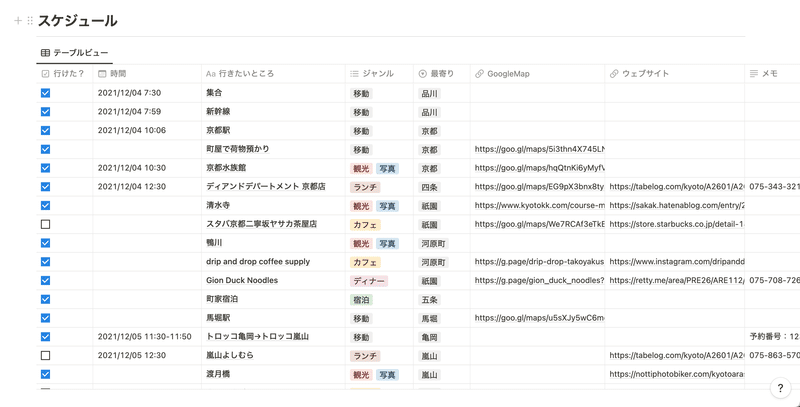Click the 最寄り column header
Image resolution: width=800 pixels, height=407 pixels.
442,73
